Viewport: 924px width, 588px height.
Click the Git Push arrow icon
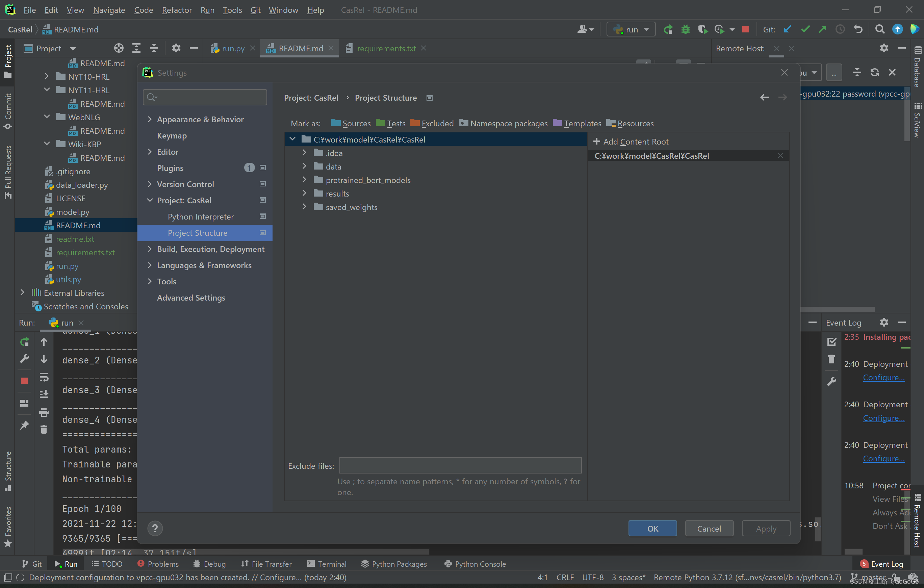coord(822,29)
